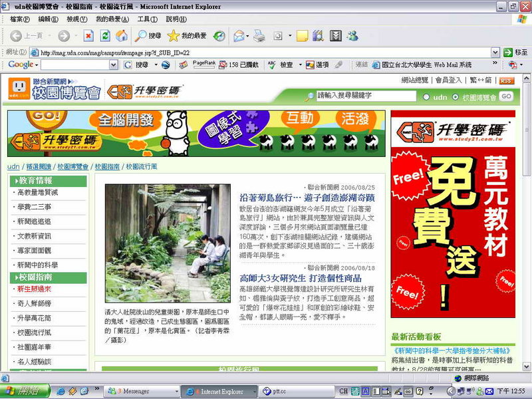Open the 檔案(F) menu
This screenshot has height=399, width=532.
(20, 19)
